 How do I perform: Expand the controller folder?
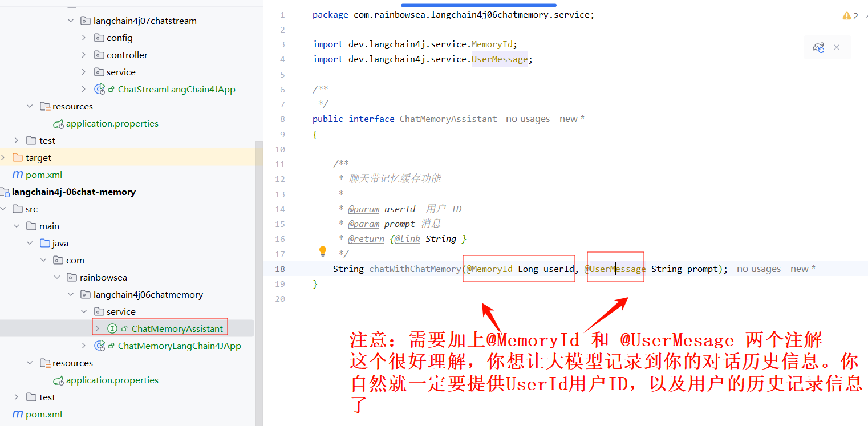(x=84, y=55)
